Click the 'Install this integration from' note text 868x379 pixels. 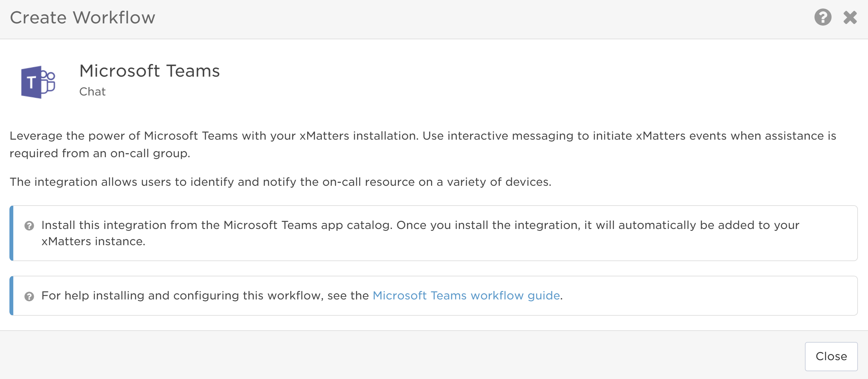(420, 233)
